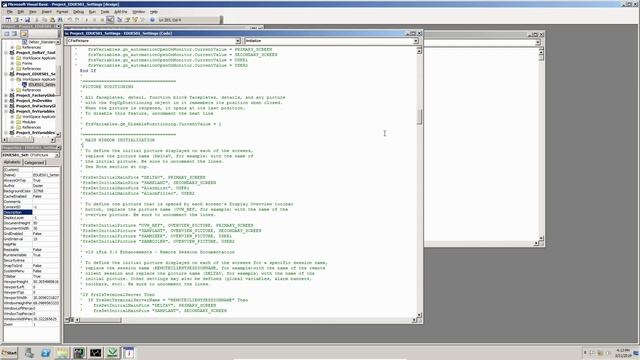Open the calendar-style taskbar app
Image resolution: width=640 pixels, height=360 pixels.
pos(129,353)
